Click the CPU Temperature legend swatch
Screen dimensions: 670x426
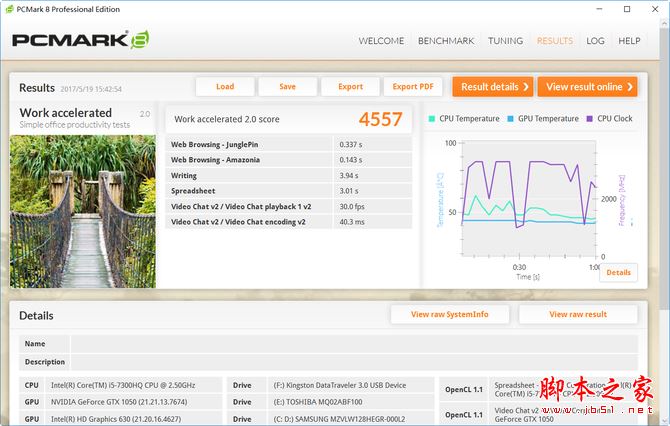[432, 119]
